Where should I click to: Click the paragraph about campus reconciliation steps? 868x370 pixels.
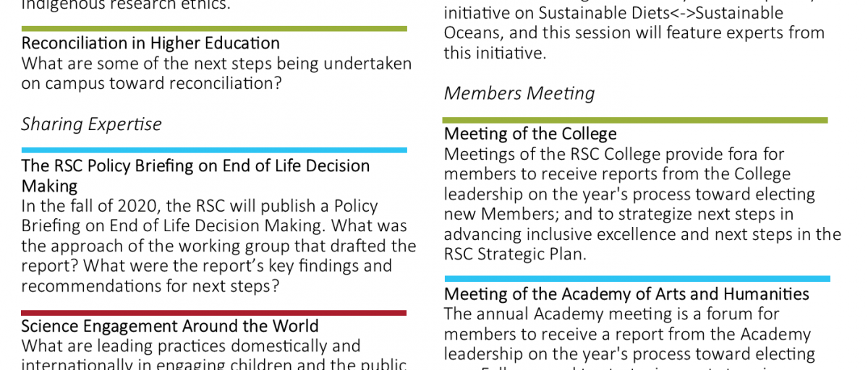(x=216, y=73)
